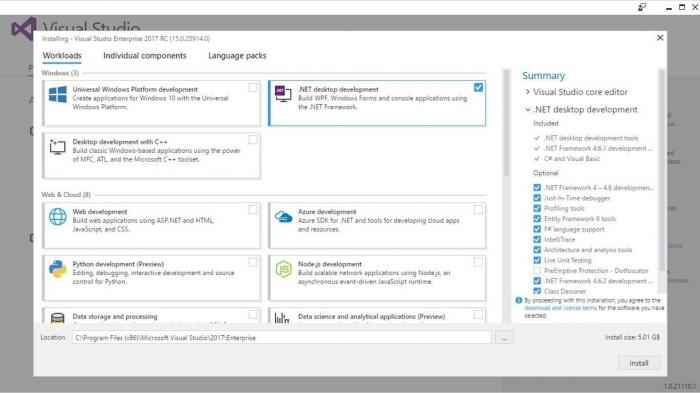Click the license terms info icon
The height and width of the screenshot is (393, 700).
pos(518,300)
